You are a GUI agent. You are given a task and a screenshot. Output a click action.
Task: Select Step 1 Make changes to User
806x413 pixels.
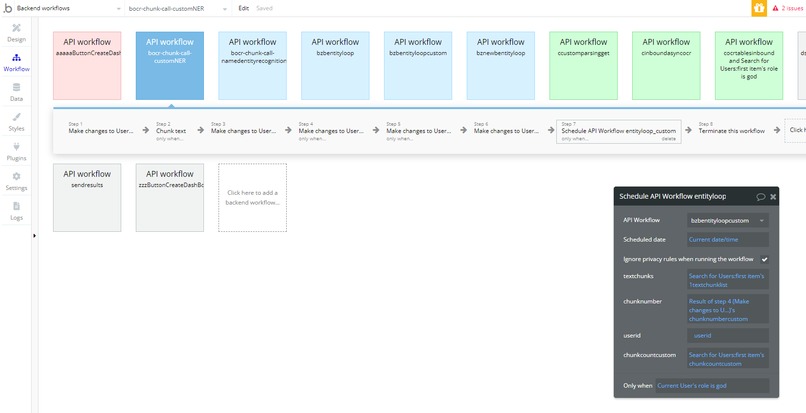(101, 131)
